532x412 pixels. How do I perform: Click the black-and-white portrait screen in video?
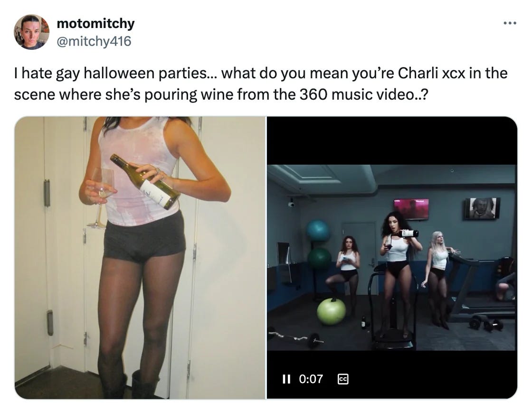pos(482,208)
